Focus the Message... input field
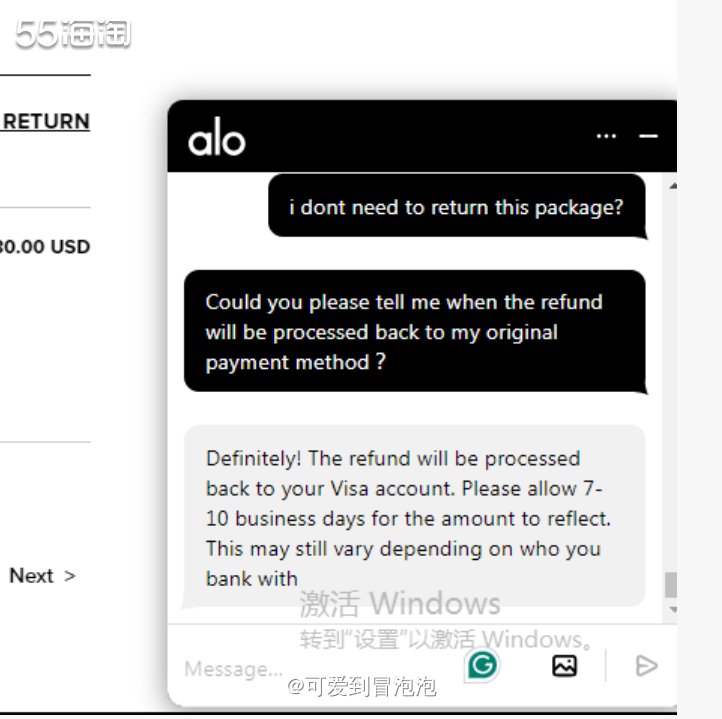This screenshot has height=719, width=722. (318, 668)
